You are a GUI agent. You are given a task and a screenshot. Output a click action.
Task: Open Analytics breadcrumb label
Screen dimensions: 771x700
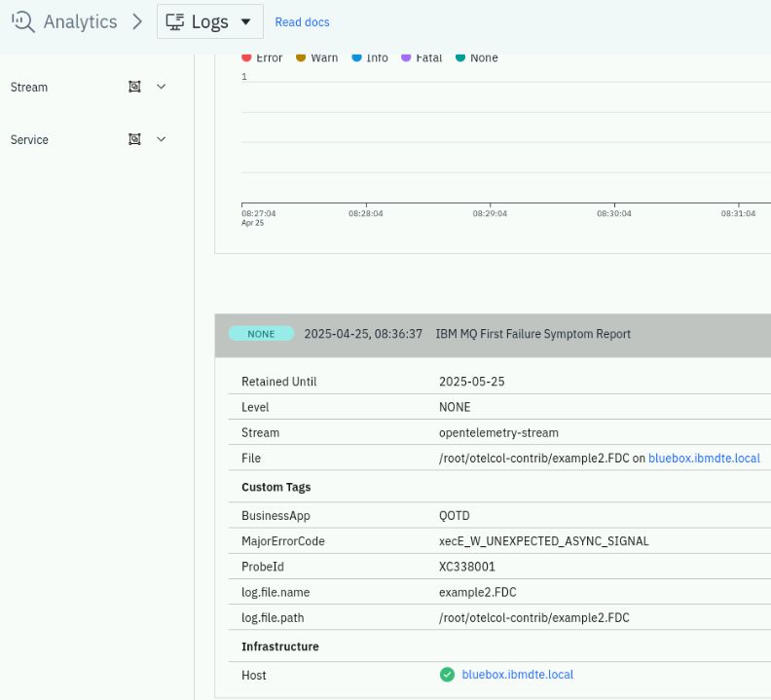pos(80,21)
